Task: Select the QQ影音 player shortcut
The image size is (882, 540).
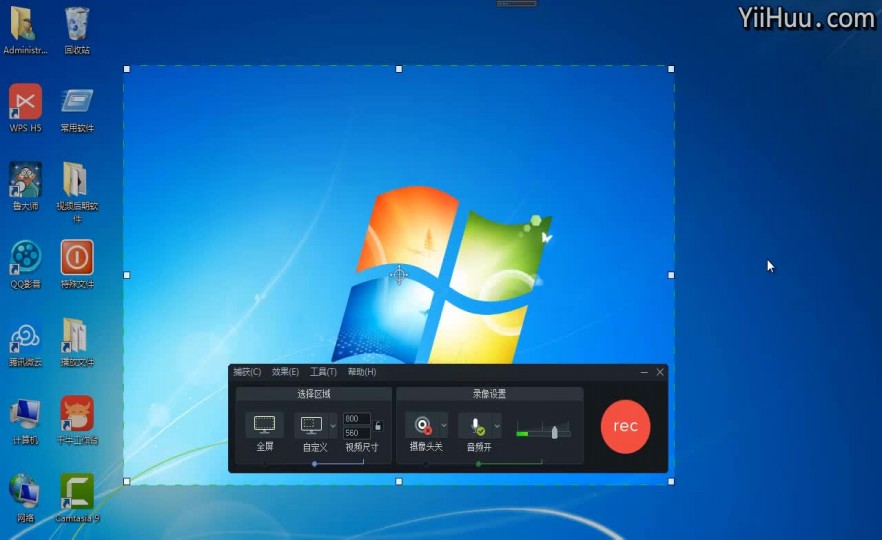Action: tap(25, 264)
